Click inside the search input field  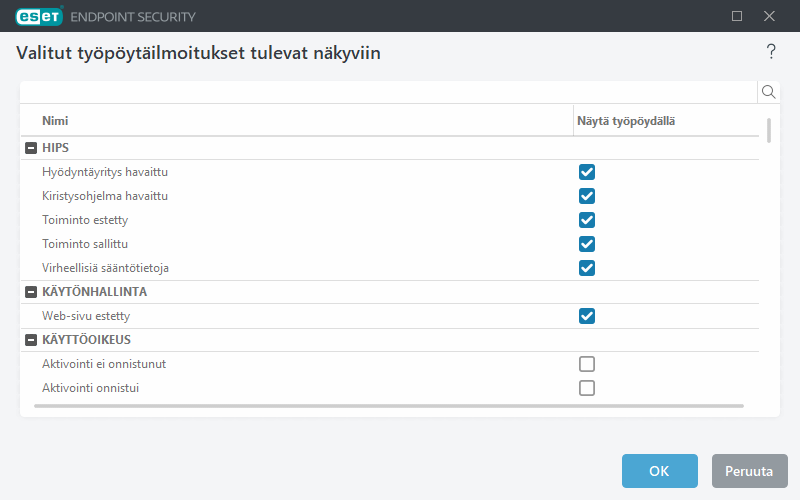click(388, 92)
